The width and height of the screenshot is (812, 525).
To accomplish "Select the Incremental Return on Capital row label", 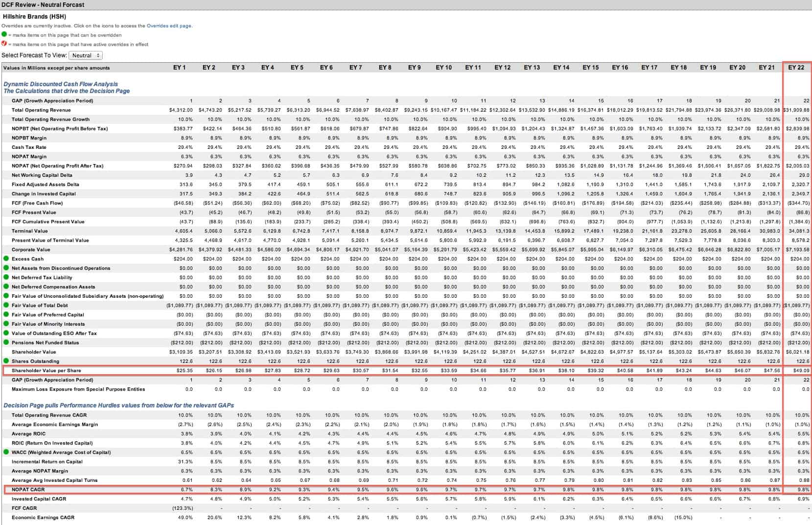I will tap(47, 462).
